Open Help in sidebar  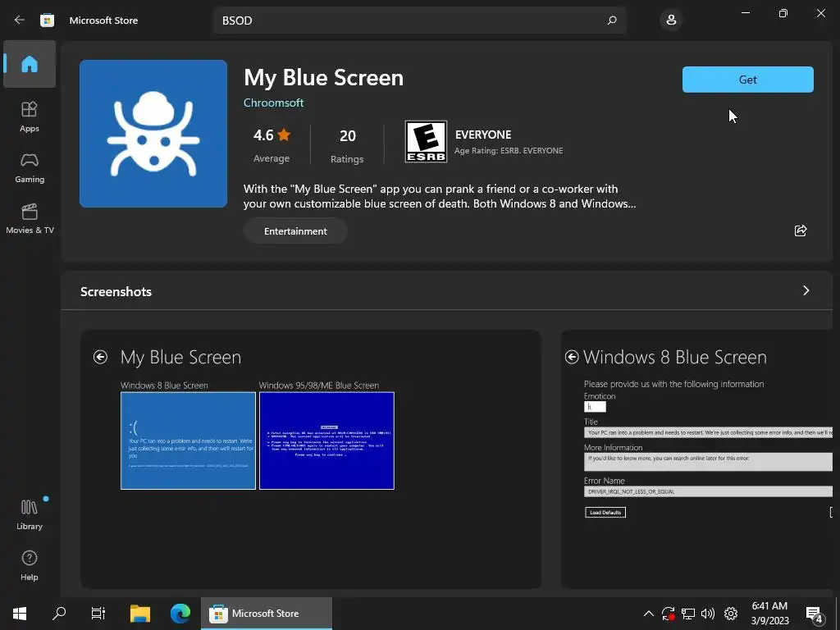30,565
